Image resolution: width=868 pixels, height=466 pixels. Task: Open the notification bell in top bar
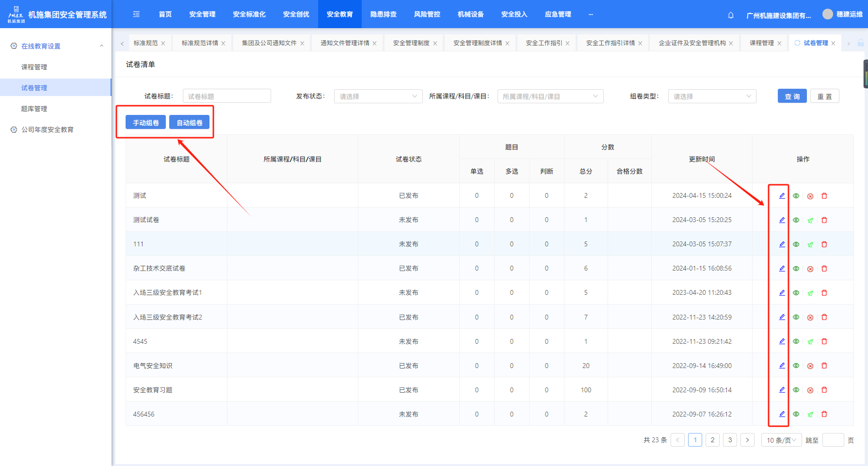[731, 15]
